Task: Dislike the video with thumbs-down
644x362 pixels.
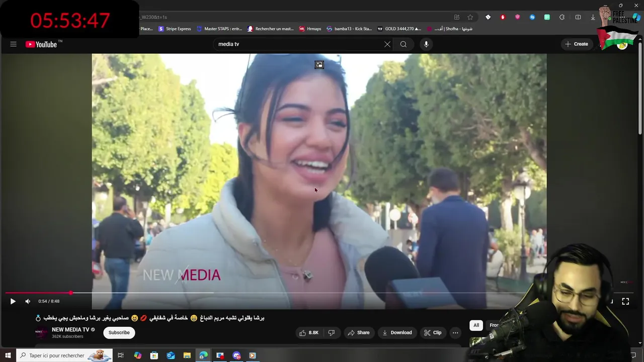Action: 332,332
